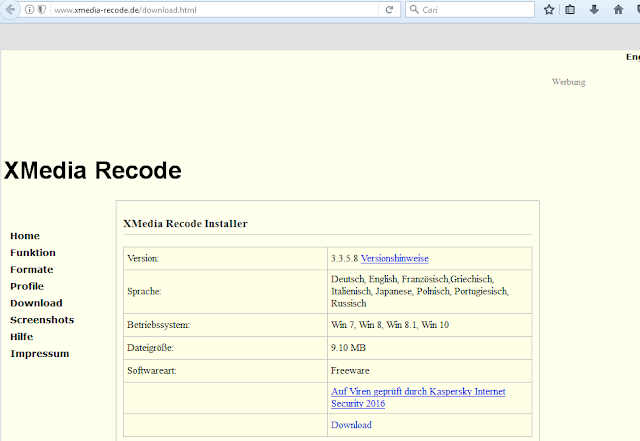The width and height of the screenshot is (640, 441).
Task: Click the Download link in the installer table
Action: (351, 425)
